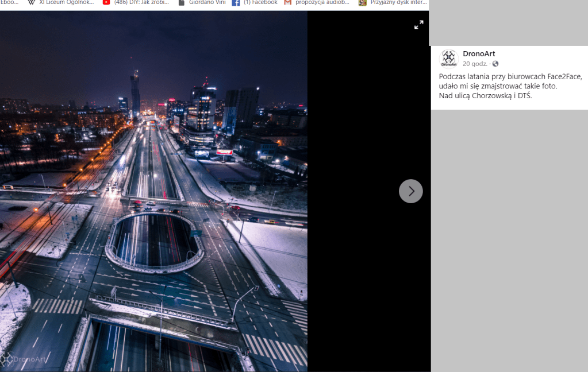The height and width of the screenshot is (372, 588).
Task: Click the 20 godz. post timestamp
Action: coord(475,64)
